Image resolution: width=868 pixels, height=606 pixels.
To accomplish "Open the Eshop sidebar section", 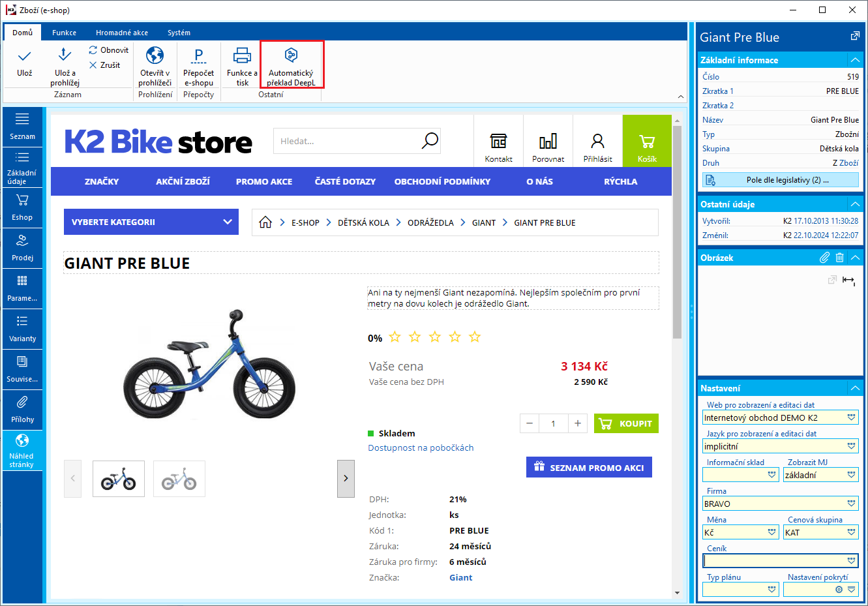I will [22, 207].
